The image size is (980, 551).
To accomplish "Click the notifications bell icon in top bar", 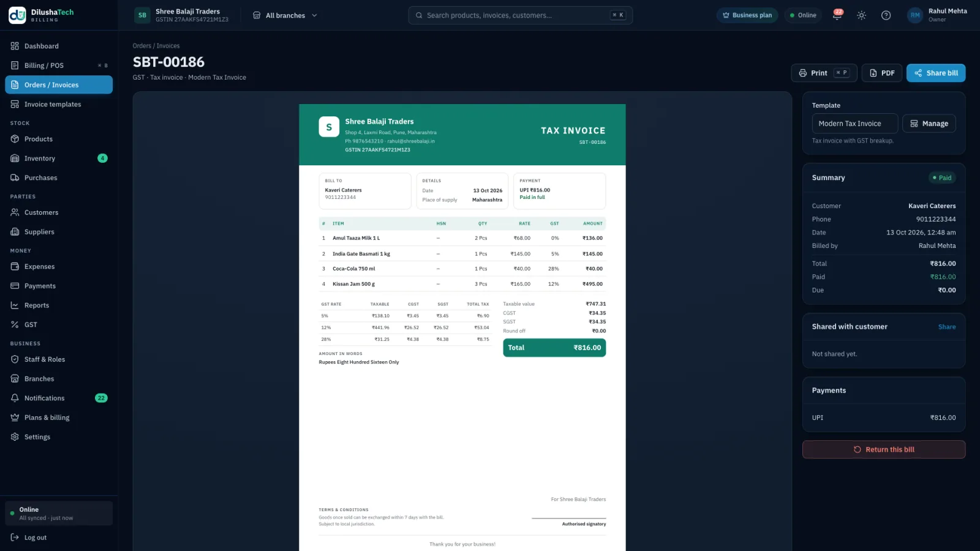I will (837, 15).
